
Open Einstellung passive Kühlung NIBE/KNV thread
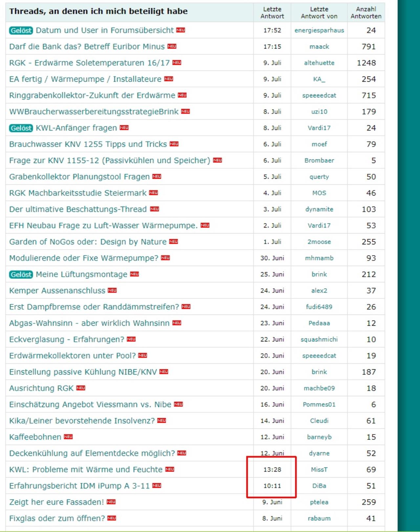pos(83,372)
